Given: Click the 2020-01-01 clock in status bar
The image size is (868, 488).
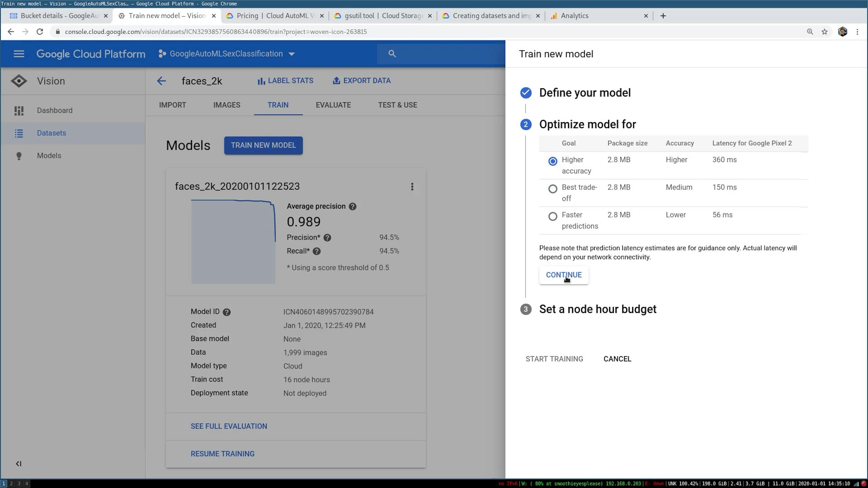Looking at the screenshot, I should coord(824,484).
